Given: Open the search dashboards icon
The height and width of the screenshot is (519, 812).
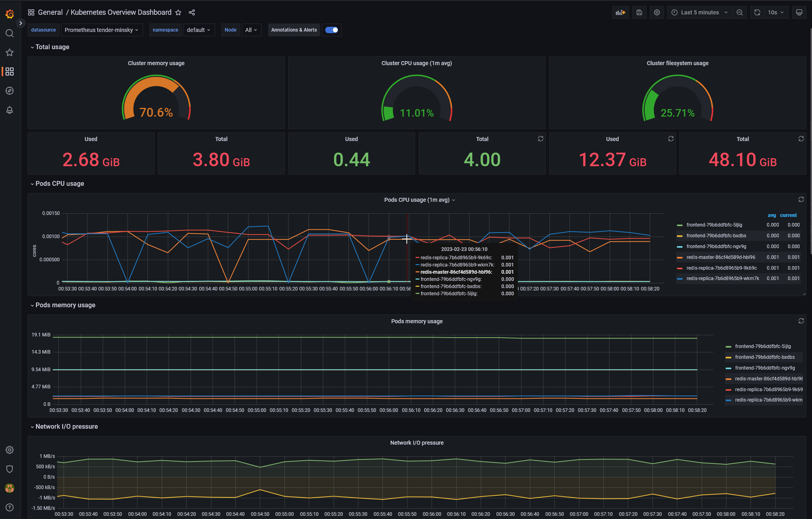Looking at the screenshot, I should (x=9, y=33).
